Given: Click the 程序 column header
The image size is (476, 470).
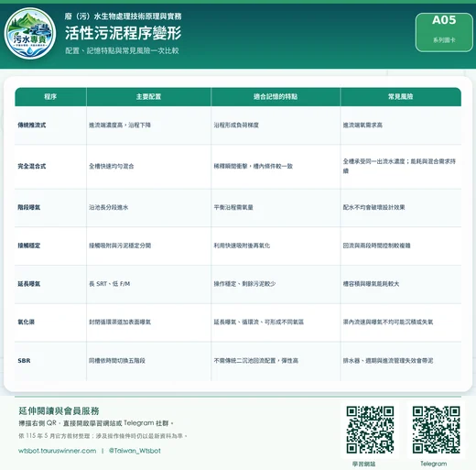Looking at the screenshot, I should point(50,97).
